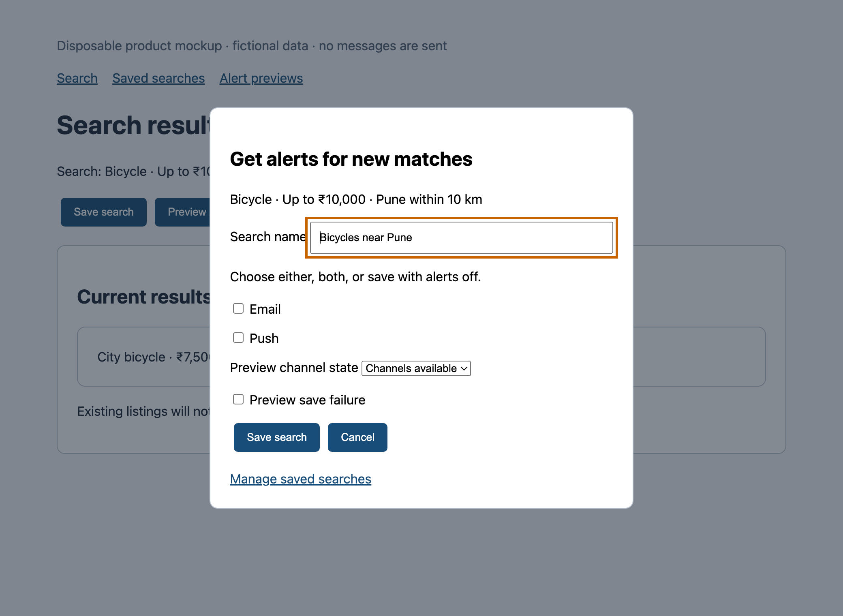The height and width of the screenshot is (616, 843).
Task: Check the Preview save failure option
Action: (238, 400)
